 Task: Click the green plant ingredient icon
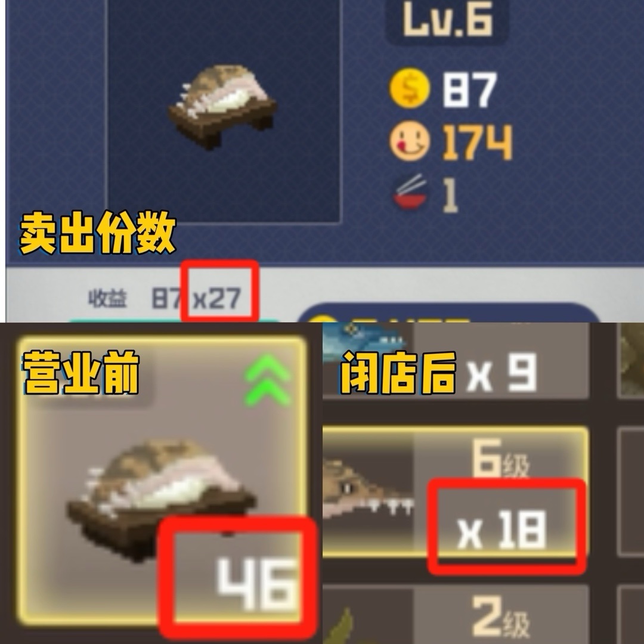point(339,626)
